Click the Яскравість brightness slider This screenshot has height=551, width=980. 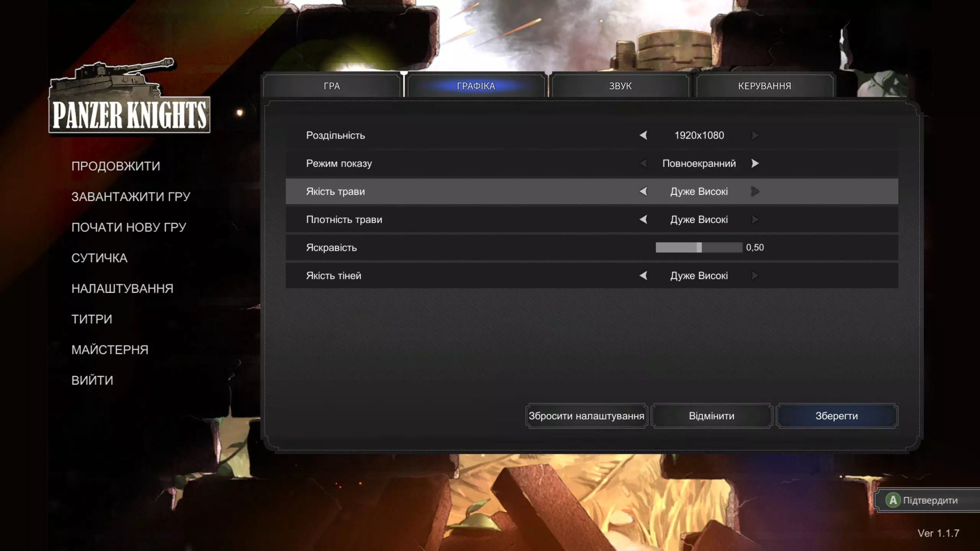[699, 248]
